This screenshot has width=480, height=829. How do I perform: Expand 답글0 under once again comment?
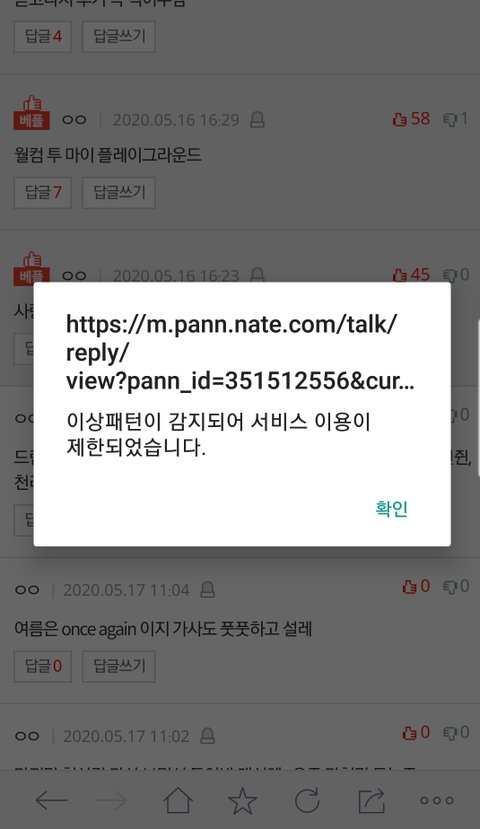pyautogui.click(x=43, y=666)
